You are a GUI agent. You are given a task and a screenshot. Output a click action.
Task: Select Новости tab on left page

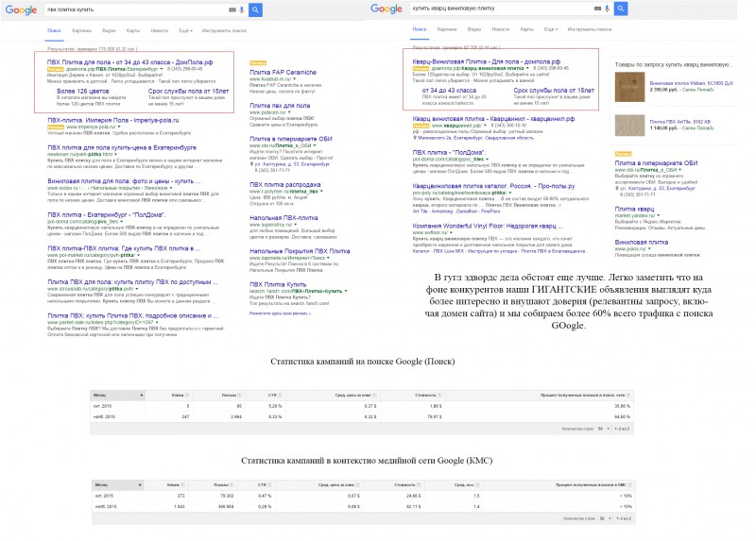(x=159, y=30)
